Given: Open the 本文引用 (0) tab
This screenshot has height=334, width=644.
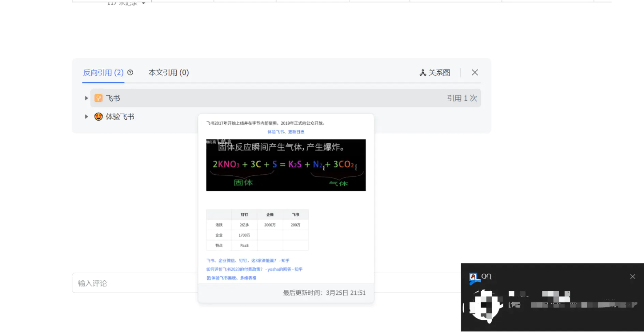Looking at the screenshot, I should point(169,72).
